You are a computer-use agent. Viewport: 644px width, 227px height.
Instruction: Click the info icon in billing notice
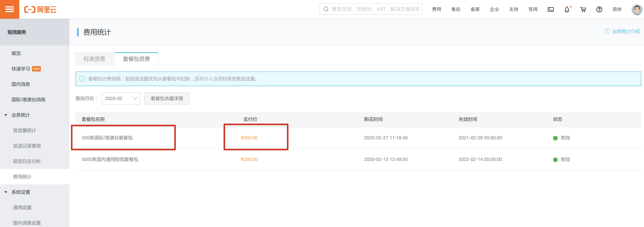[x=82, y=79]
